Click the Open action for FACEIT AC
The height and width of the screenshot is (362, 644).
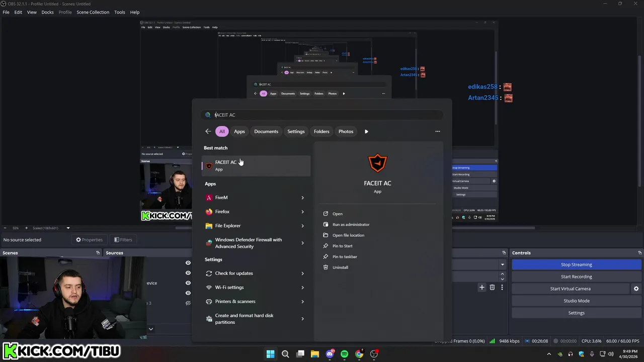pyautogui.click(x=337, y=214)
